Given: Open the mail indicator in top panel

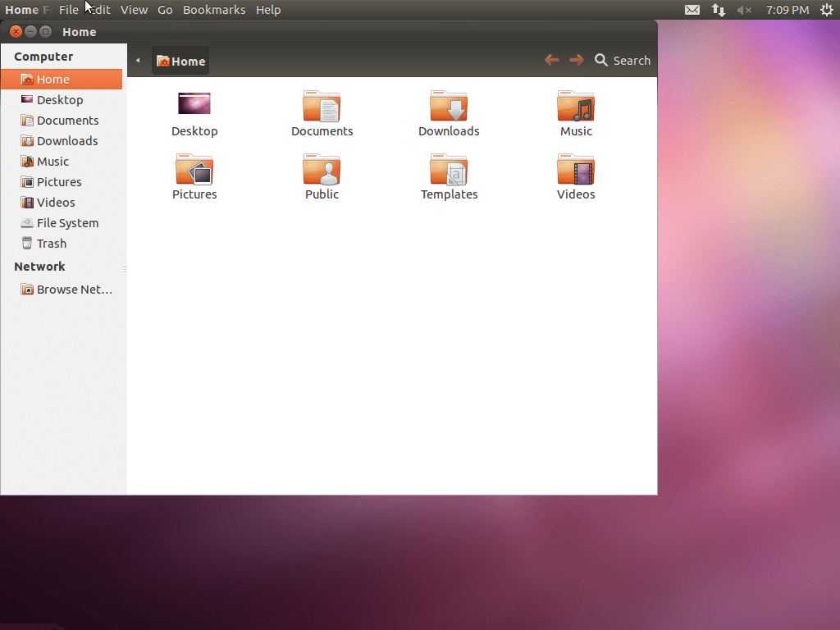Looking at the screenshot, I should coord(692,10).
